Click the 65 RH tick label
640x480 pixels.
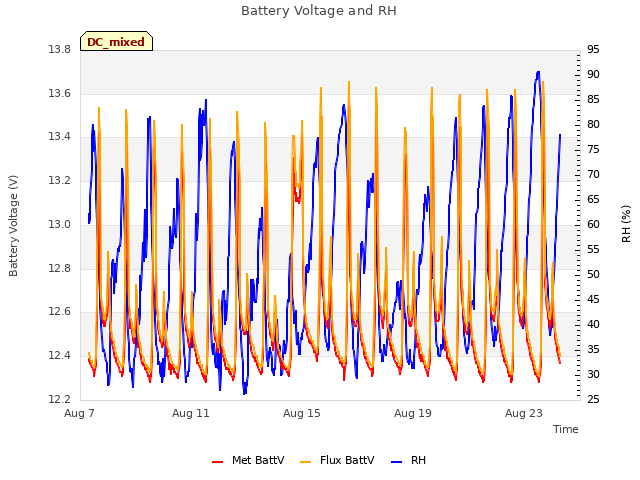pyautogui.click(x=593, y=200)
